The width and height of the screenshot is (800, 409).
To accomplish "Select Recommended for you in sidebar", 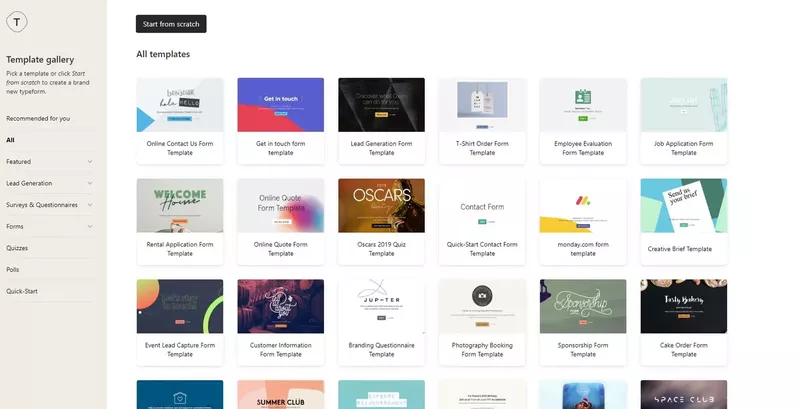I will [38, 118].
